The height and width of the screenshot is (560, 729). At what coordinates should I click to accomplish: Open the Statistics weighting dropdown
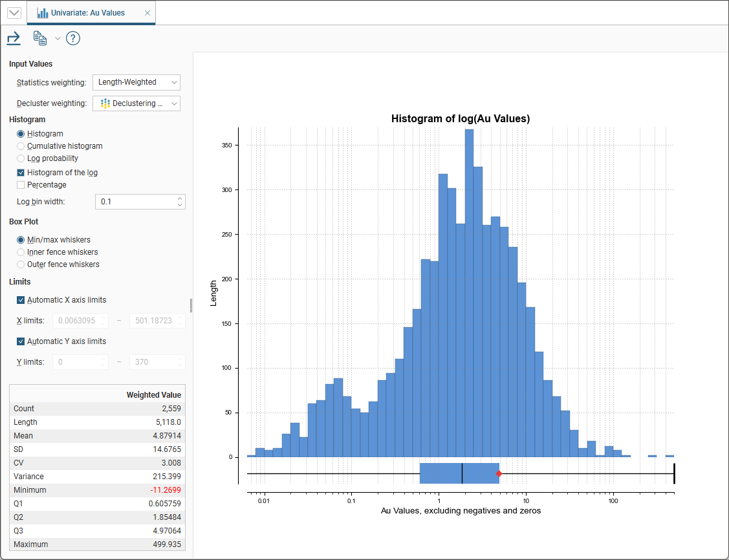click(x=136, y=82)
